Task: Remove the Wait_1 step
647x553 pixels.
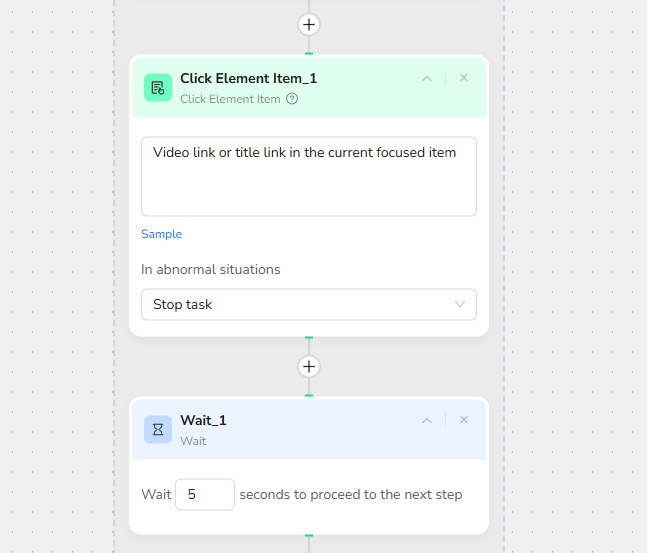Action: 464,420
